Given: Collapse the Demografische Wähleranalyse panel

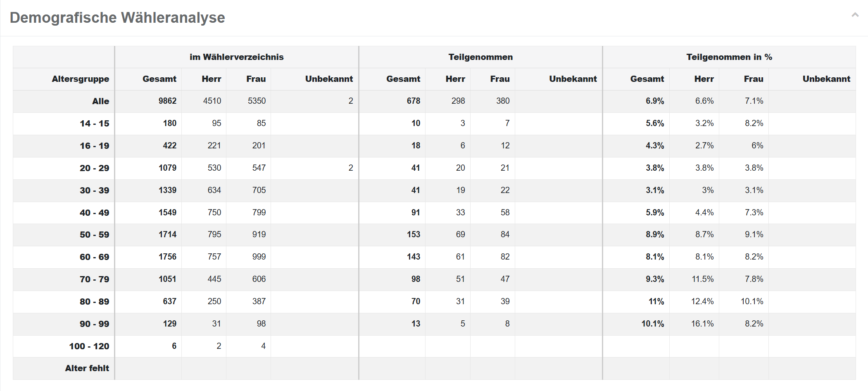Looking at the screenshot, I should pos(855,15).
